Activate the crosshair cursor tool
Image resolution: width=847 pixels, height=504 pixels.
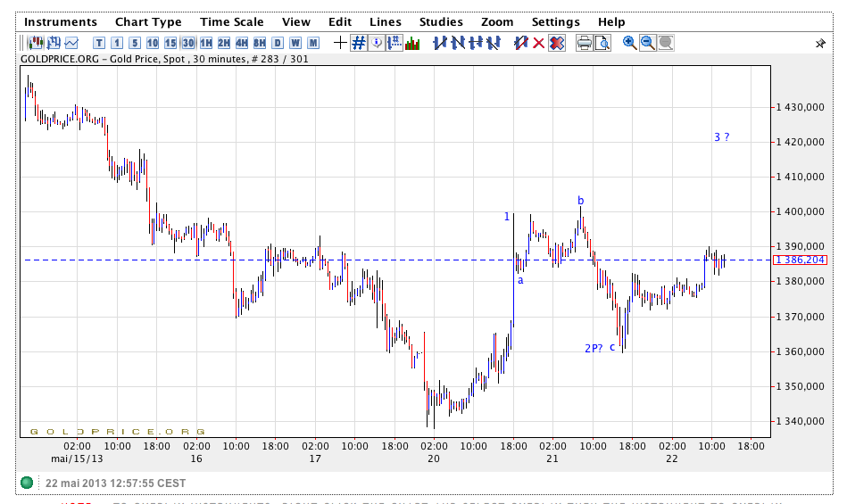point(339,43)
